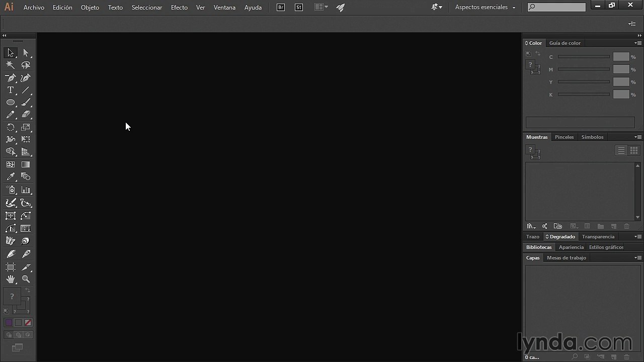The width and height of the screenshot is (644, 362).
Task: Pick the Curvature tool
Action: point(26,78)
